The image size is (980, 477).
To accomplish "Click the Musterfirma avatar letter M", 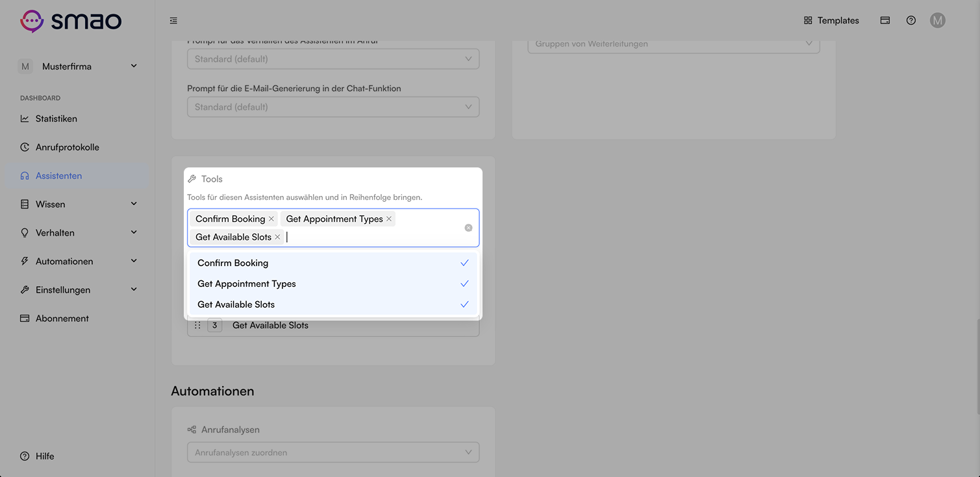I will point(25,66).
